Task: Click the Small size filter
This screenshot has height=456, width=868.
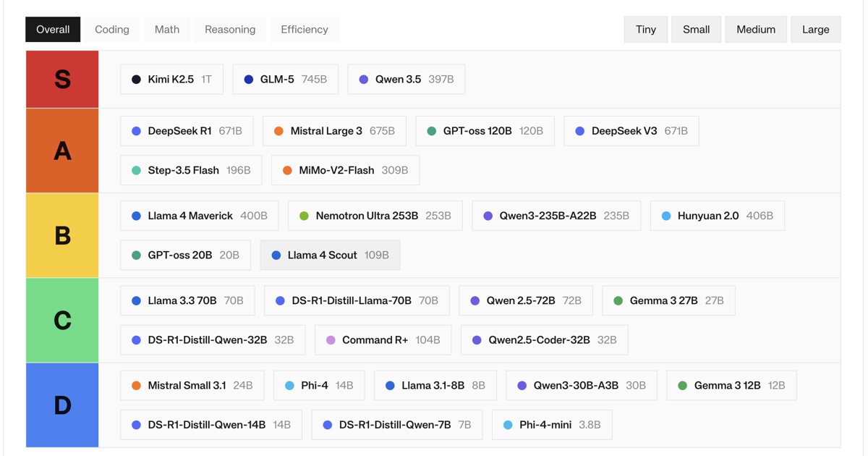Action: pos(696,29)
